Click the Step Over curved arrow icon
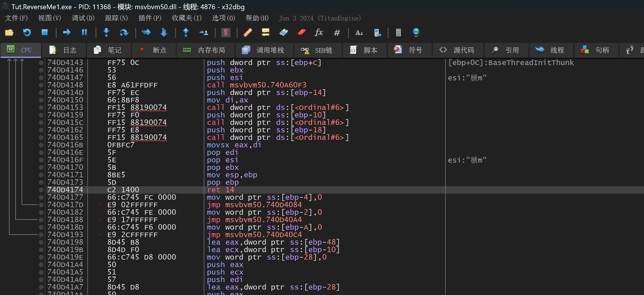Viewport: 644px width, 295px height. tap(124, 33)
